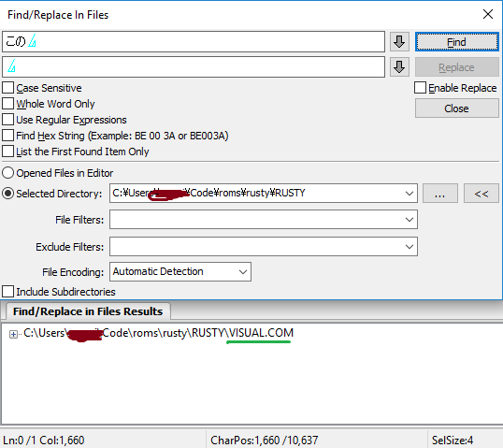
Task: Close the Find/Replace In Files dialog with X
Action: 488,14
